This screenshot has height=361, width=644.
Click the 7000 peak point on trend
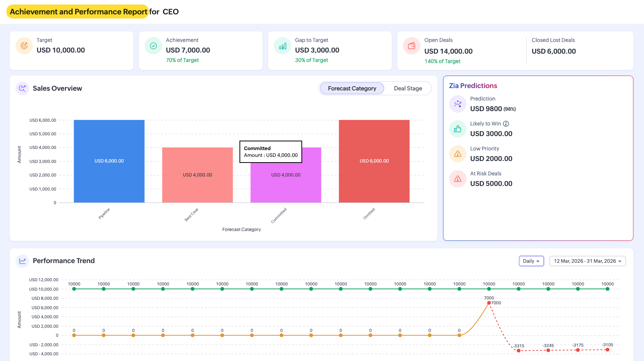point(489,303)
